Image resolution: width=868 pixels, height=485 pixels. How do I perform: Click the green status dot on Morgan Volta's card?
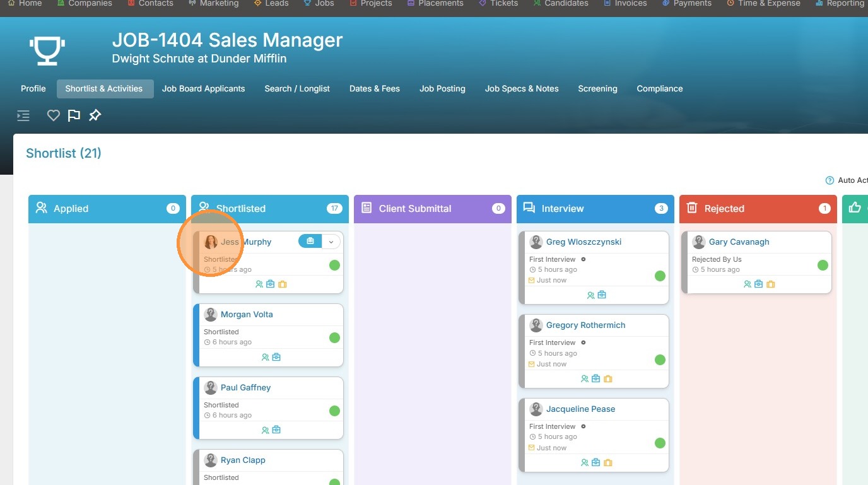[334, 337]
